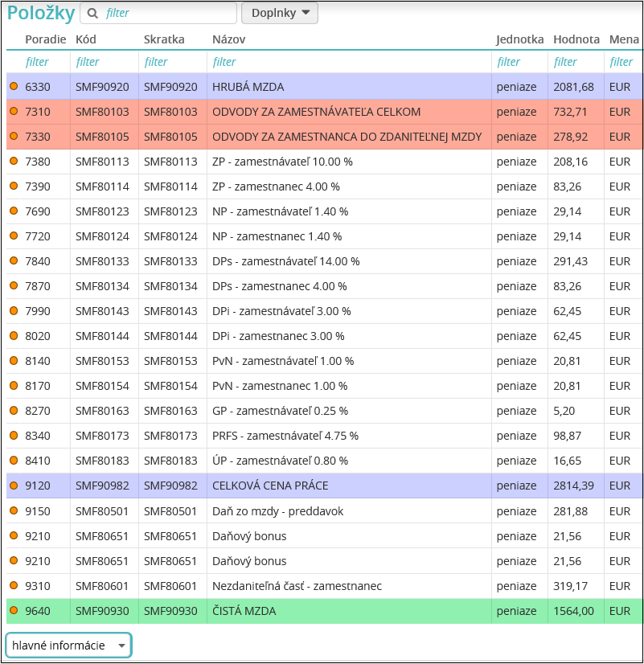
Task: Click the Kód column header
Action: (86, 39)
